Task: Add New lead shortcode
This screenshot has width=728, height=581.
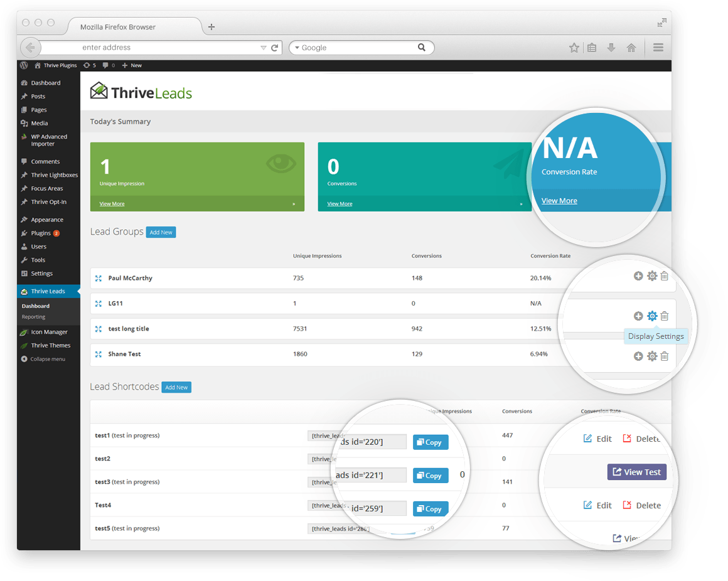Action: (x=176, y=387)
